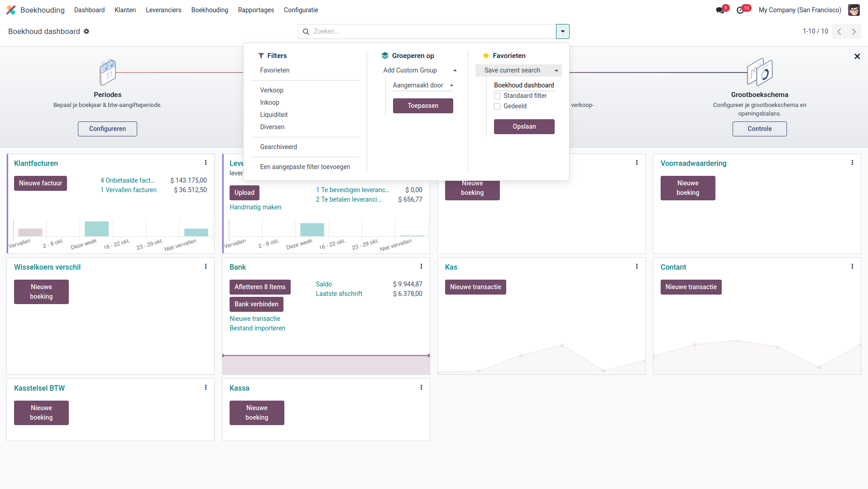This screenshot has height=489, width=868.
Task: Open the search options dropdown arrow
Action: [562, 31]
